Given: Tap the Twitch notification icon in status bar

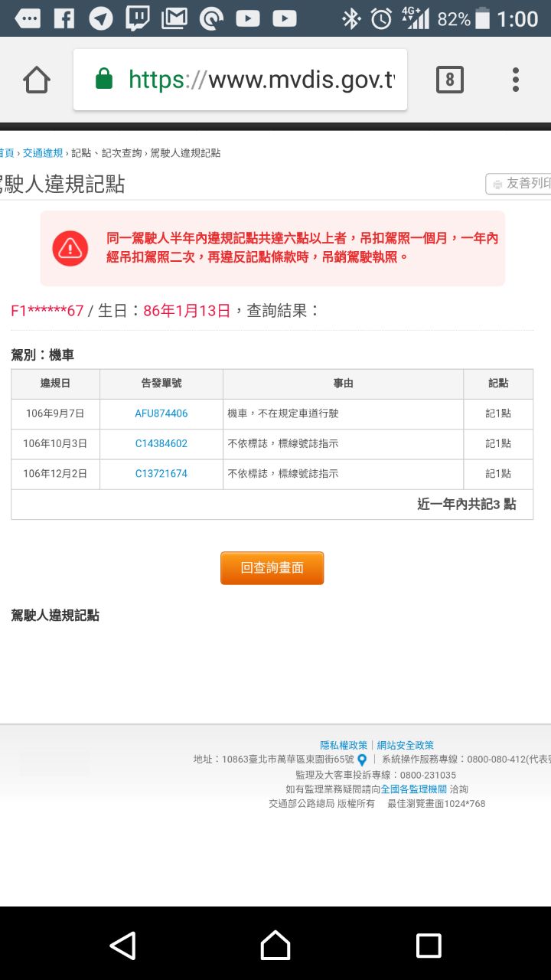Looking at the screenshot, I should [x=138, y=18].
